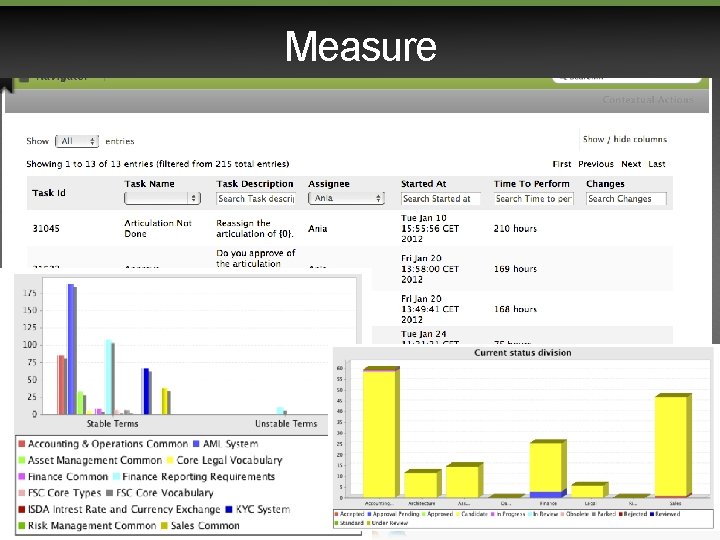The image size is (720, 540).
Task: Click Accounting & Operations Common legend swatch
Action: click(22, 444)
